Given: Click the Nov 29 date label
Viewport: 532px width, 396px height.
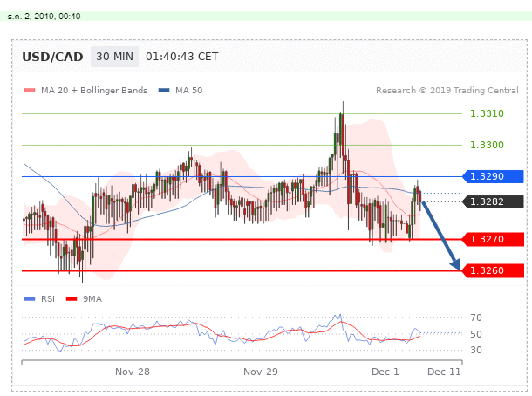Looking at the screenshot, I should (261, 372).
